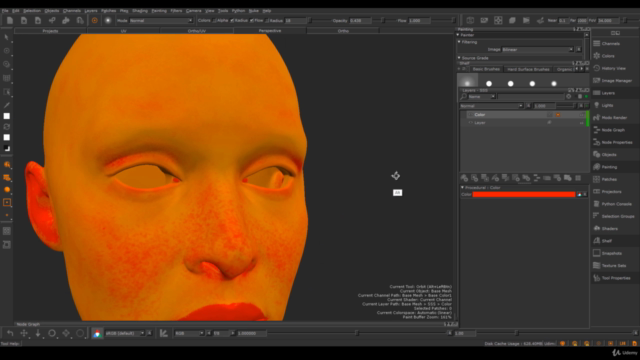Viewport: 640px width, 360px height.
Task: Toggle visibility of the Layer row
Action: click(x=470, y=122)
